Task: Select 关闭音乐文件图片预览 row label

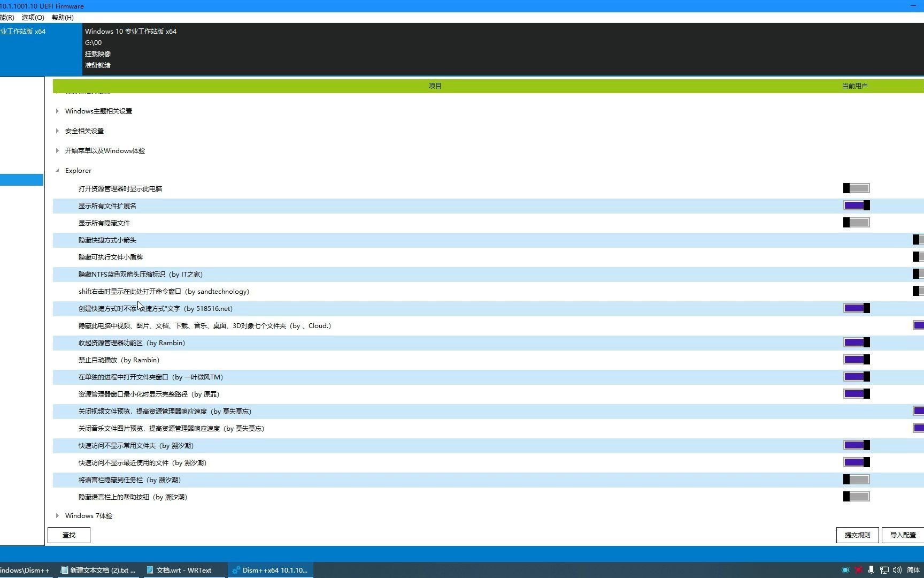Action: [171, 429]
